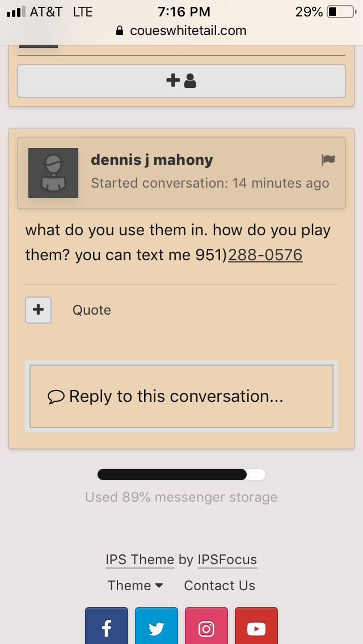Open the Twitter social icon

tap(156, 626)
